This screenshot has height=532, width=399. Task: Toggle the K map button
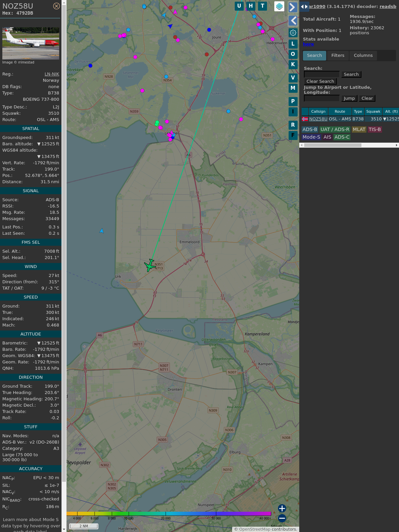tap(293, 65)
